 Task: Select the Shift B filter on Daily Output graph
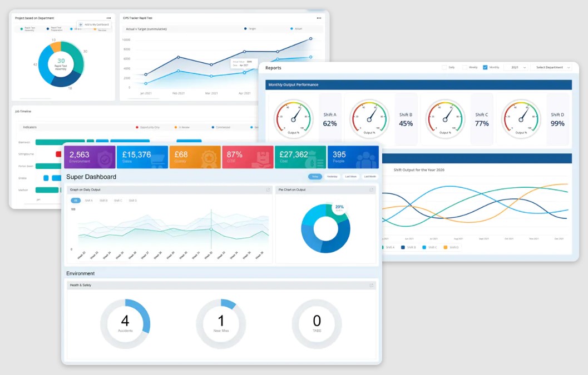click(x=103, y=201)
